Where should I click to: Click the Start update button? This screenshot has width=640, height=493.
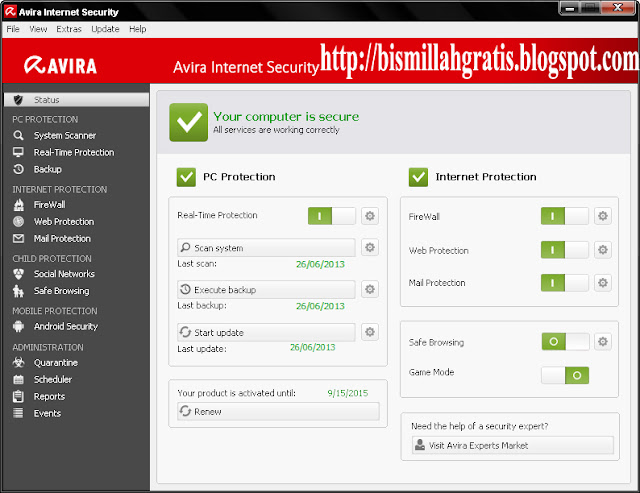[x=266, y=332]
